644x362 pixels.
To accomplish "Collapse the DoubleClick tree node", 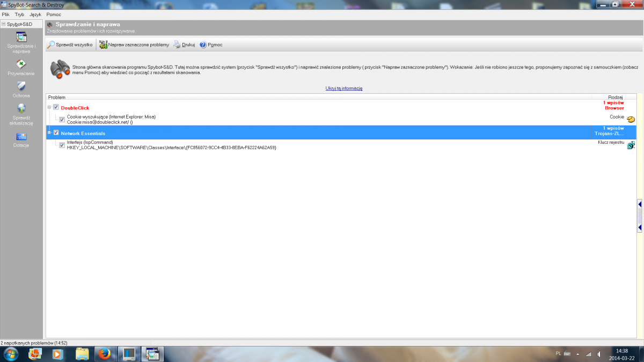I will 49,107.
